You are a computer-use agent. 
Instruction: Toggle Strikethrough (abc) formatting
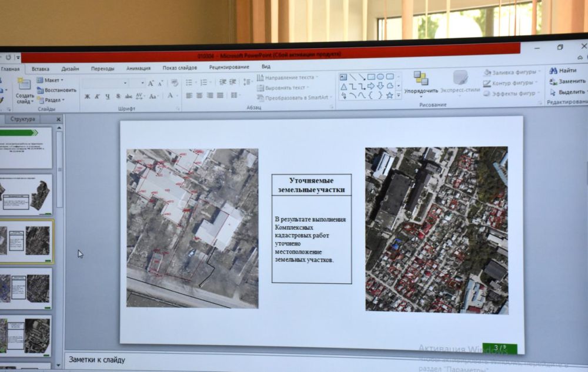tap(128, 96)
